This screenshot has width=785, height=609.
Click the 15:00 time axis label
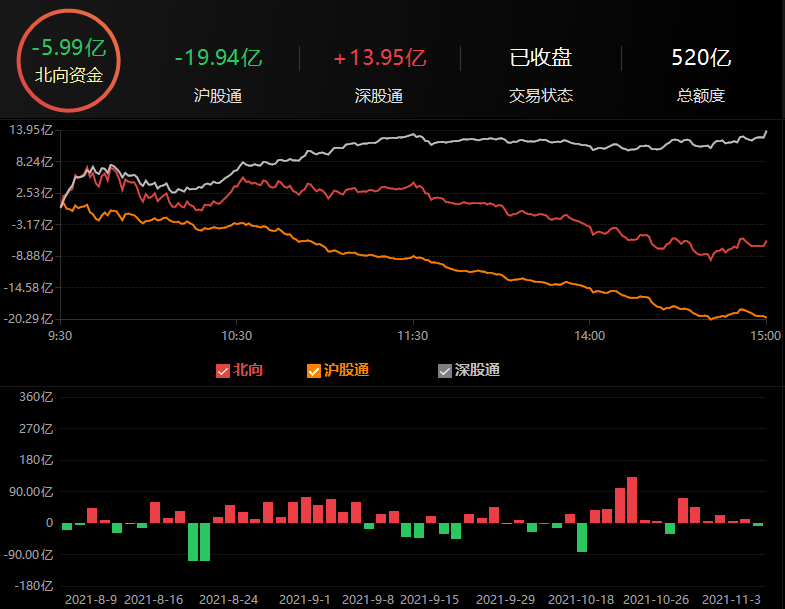pyautogui.click(x=765, y=336)
